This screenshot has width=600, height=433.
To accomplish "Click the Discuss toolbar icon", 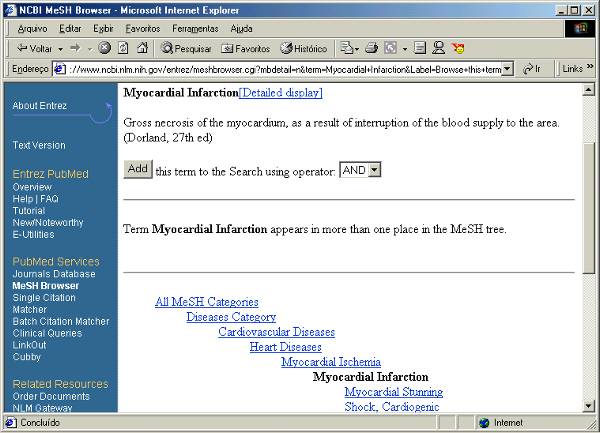I will coord(420,48).
